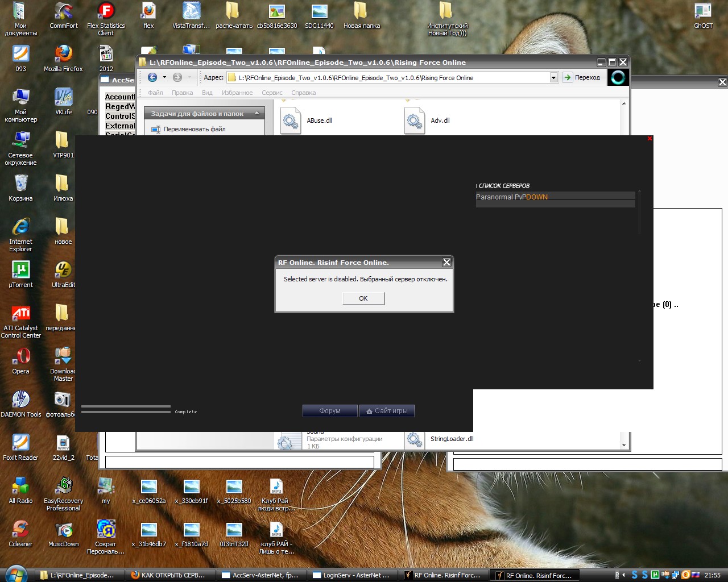
Task: Open EasyRecovery Professional desktop icon
Action: pos(63,494)
